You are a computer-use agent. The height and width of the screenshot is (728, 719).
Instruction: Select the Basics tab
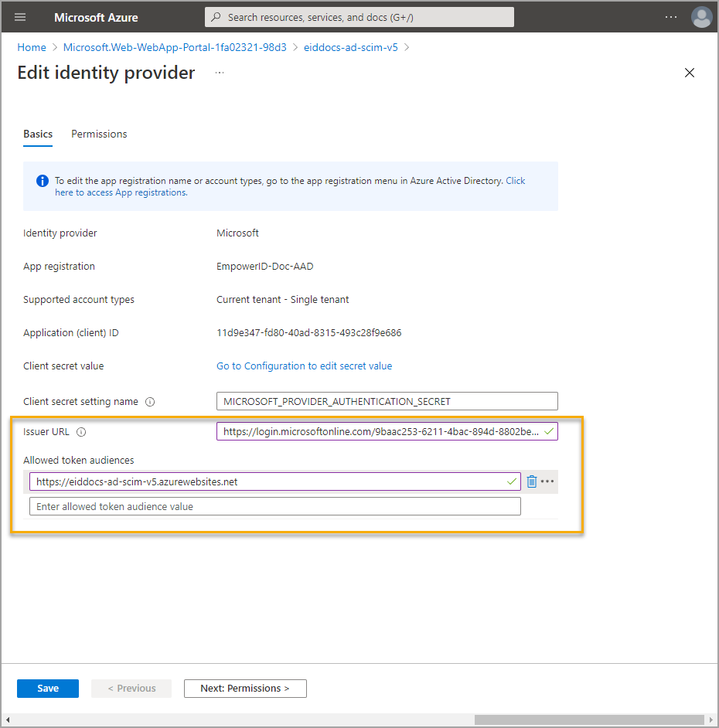[38, 134]
